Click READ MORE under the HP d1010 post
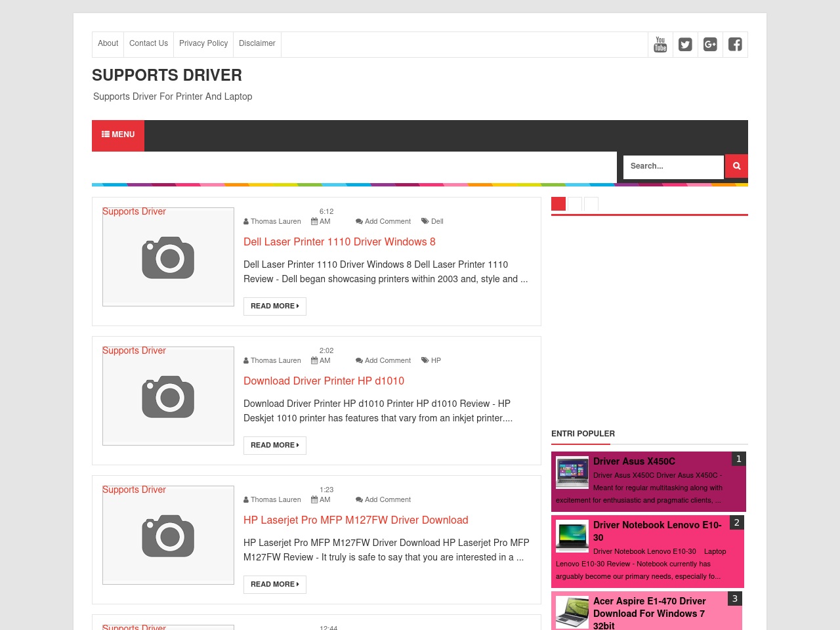 click(x=275, y=446)
